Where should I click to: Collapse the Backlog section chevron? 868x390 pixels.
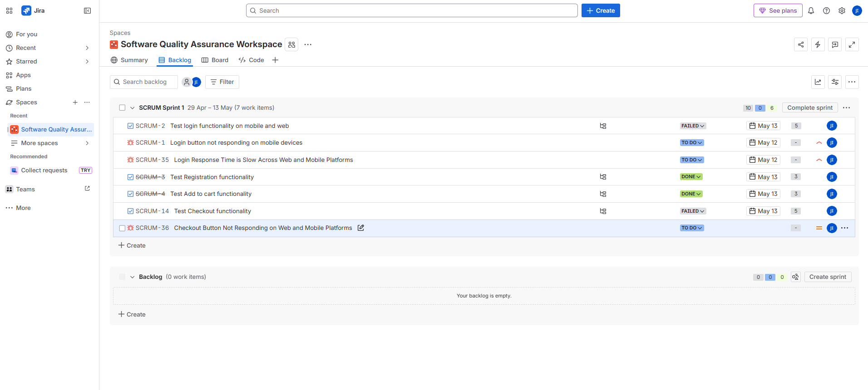pos(132,277)
